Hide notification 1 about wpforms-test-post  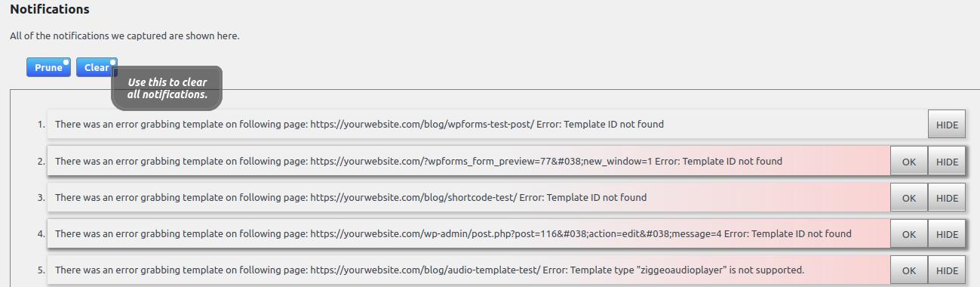click(947, 124)
